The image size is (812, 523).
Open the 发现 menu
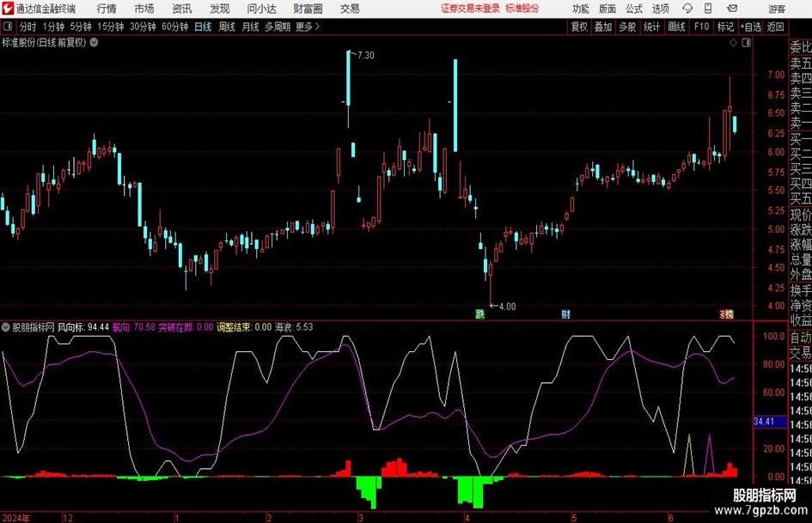(220, 9)
